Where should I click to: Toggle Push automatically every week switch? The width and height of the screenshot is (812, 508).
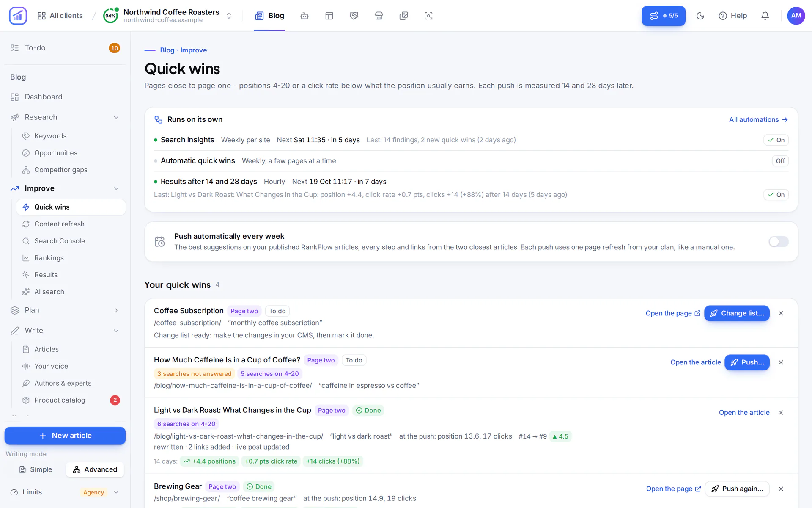coord(778,242)
